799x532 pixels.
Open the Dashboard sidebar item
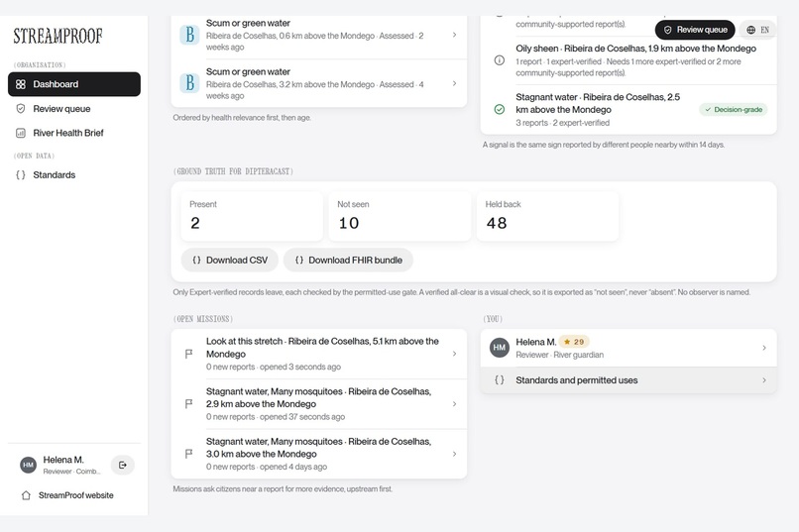tap(74, 84)
